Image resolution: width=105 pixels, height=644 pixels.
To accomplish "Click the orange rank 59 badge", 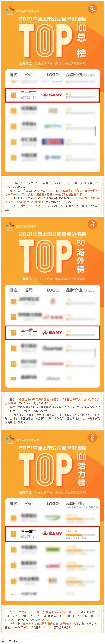I will [14, 95].
